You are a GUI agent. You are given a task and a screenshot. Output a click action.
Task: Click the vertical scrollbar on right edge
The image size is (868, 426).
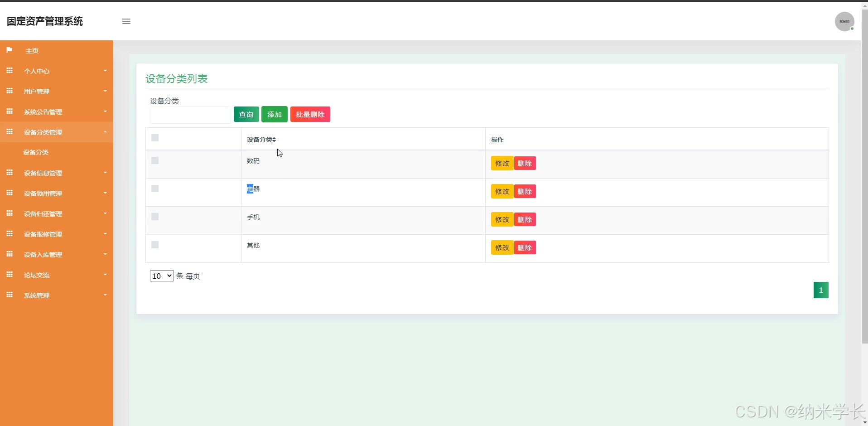click(x=865, y=177)
